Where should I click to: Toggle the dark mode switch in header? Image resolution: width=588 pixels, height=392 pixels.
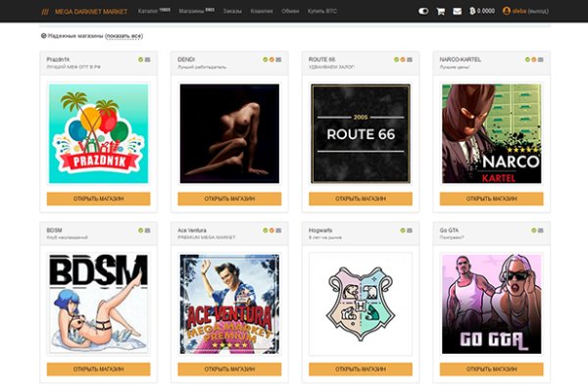423,11
